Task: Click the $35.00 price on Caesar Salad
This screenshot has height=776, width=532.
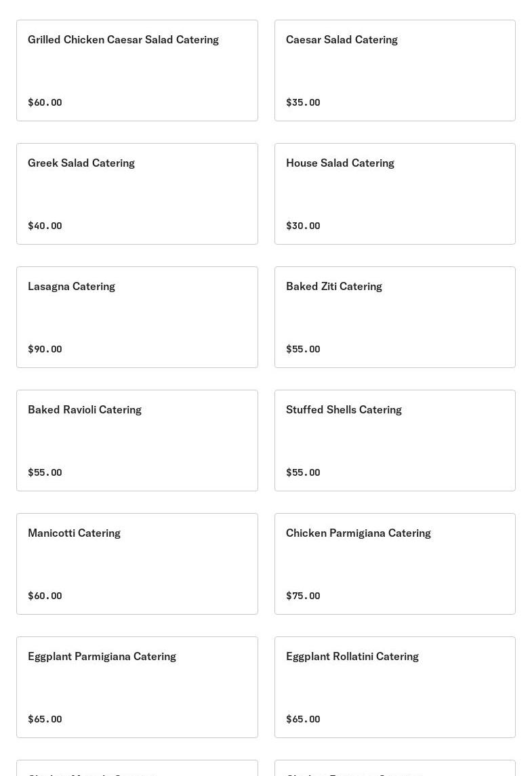Action: [303, 102]
